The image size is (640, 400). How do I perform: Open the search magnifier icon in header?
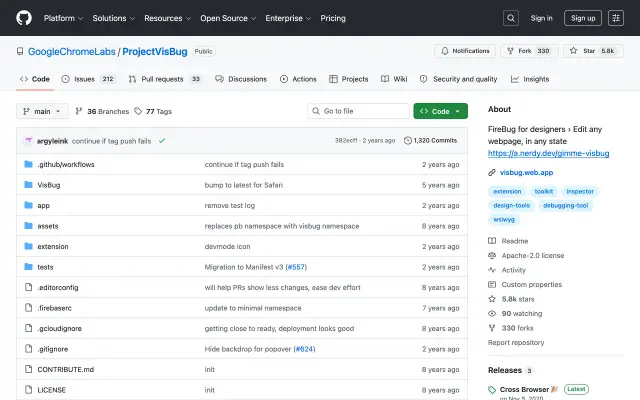511,18
